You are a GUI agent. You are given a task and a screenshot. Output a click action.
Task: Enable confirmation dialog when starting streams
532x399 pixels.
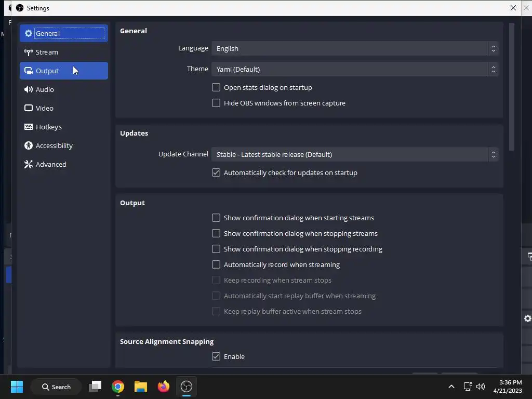[x=216, y=218]
